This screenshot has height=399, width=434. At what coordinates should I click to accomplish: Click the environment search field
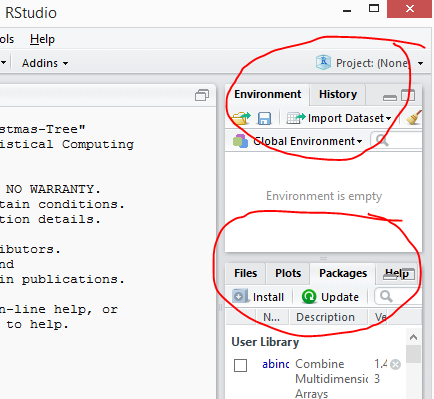coord(396,141)
